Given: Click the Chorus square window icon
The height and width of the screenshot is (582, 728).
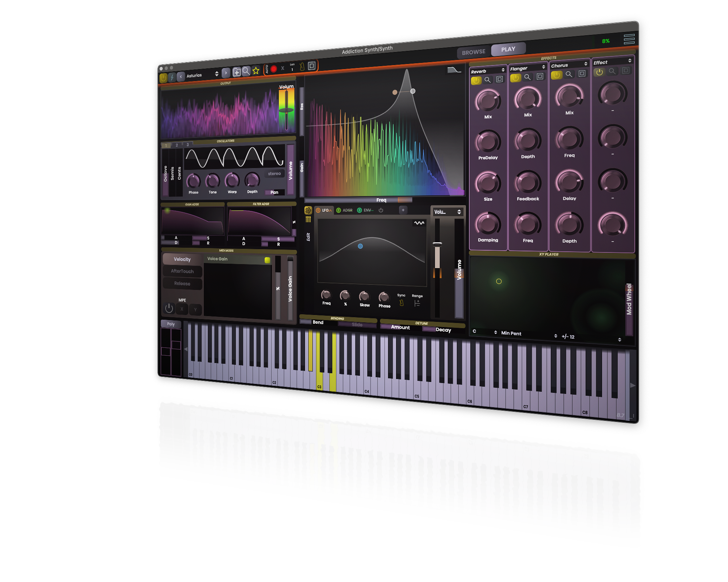Looking at the screenshot, I should (x=582, y=73).
